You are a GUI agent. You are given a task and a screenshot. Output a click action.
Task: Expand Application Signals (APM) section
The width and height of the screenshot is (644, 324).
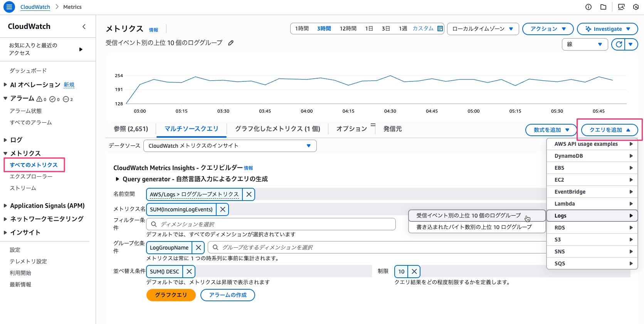5,206
